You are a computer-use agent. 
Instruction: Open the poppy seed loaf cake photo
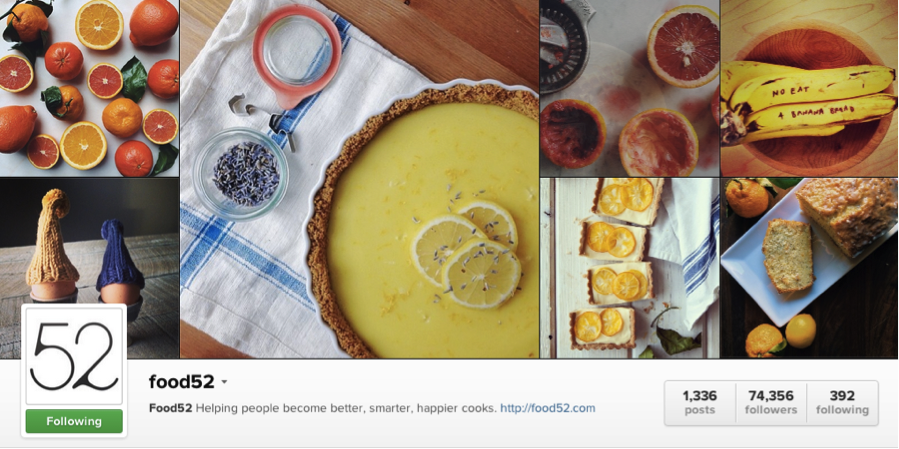(810, 268)
